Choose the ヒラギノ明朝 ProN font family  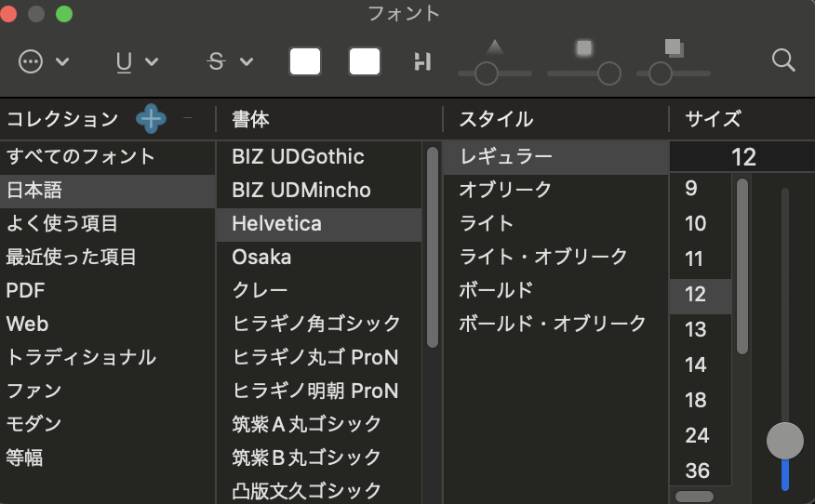coord(318,391)
